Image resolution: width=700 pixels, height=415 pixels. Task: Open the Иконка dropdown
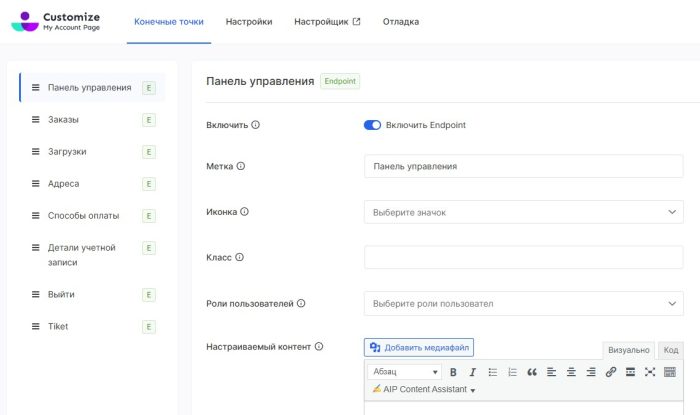pyautogui.click(x=523, y=212)
